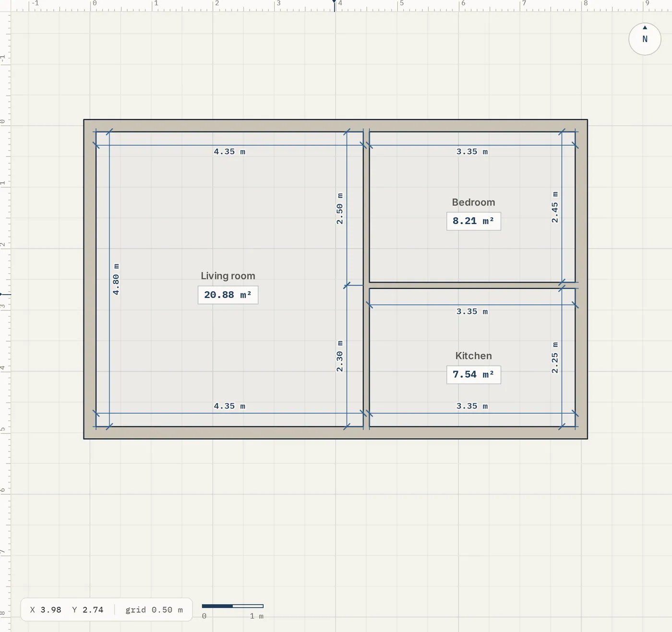Select the 4.80 m vertical dimension
672x632 pixels.
(x=116, y=279)
